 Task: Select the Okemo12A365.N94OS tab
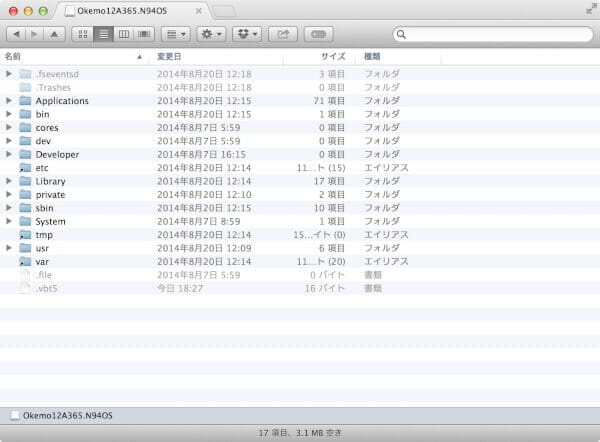click(x=128, y=11)
